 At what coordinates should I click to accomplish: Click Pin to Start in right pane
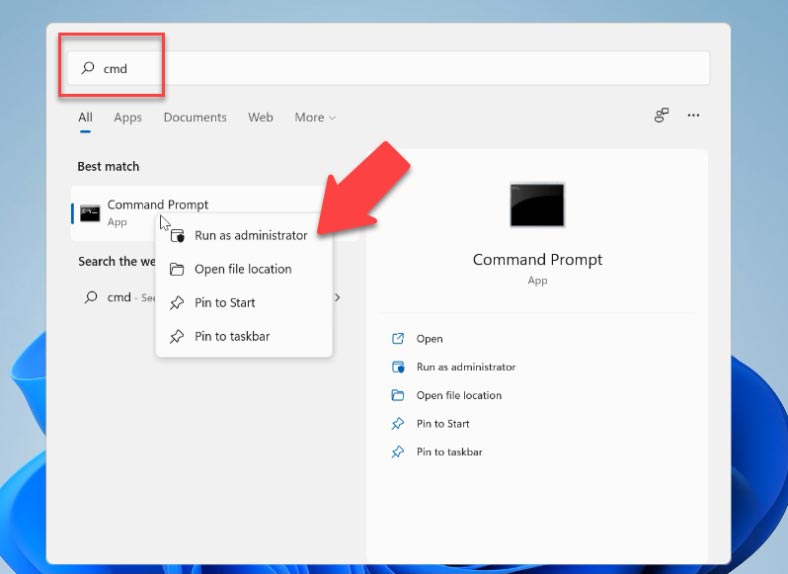pos(443,424)
